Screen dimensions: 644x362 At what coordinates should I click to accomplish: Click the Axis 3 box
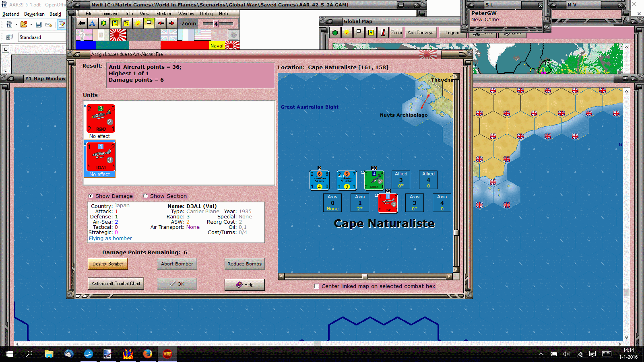pyautogui.click(x=415, y=203)
